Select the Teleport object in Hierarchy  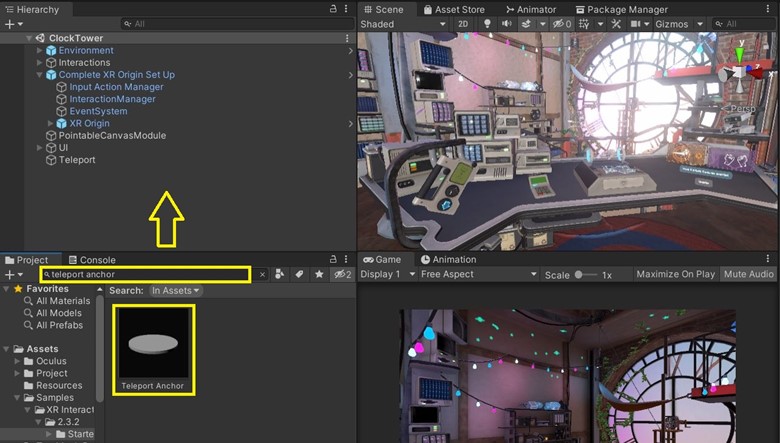coord(77,160)
